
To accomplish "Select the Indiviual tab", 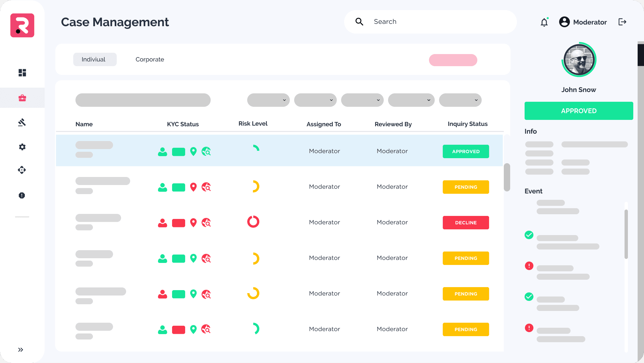I will 95,59.
